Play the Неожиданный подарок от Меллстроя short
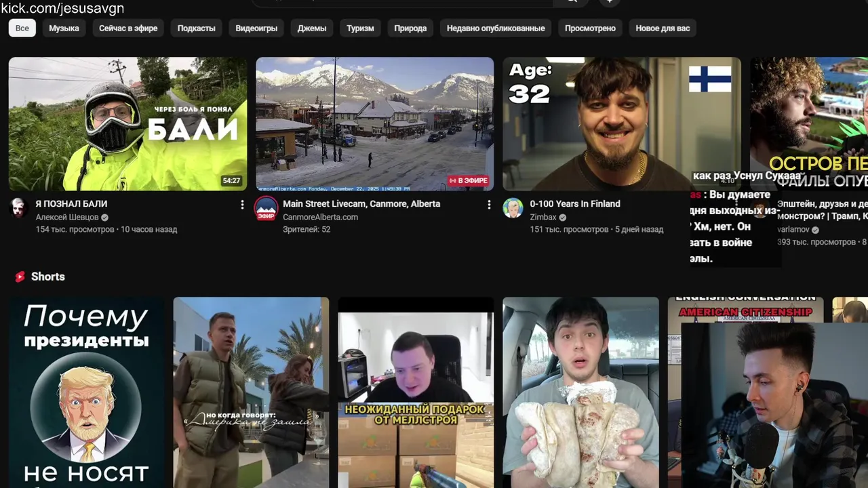 pyautogui.click(x=416, y=392)
